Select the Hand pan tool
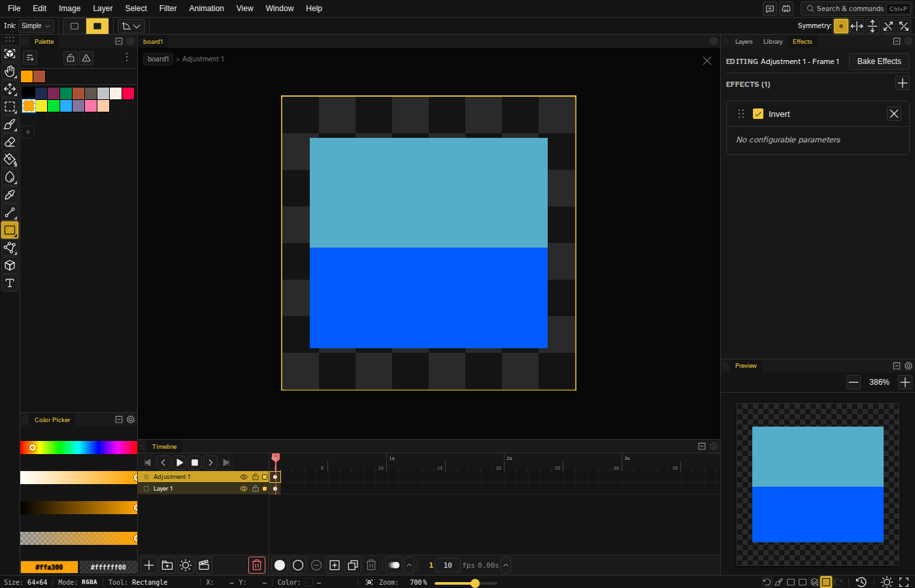The image size is (915, 588). tap(10, 71)
